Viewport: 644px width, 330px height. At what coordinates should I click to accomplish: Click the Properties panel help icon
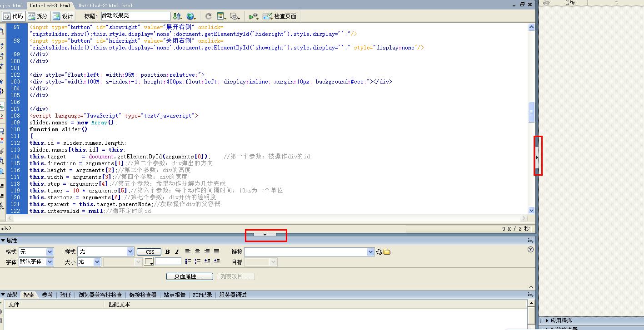[530, 250]
